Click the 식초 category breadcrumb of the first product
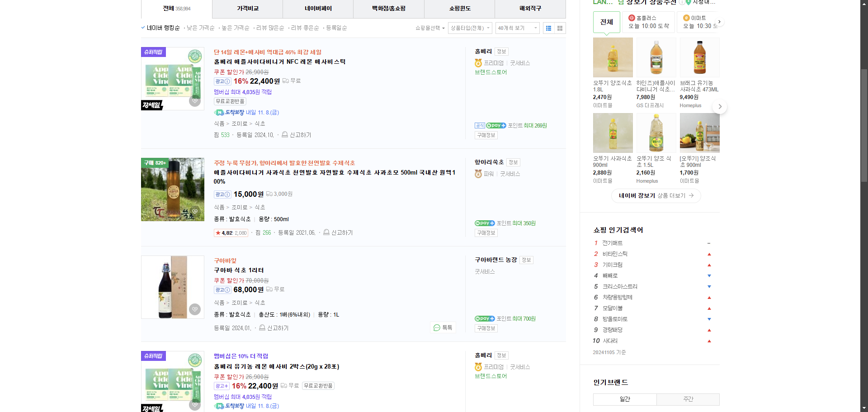868x412 pixels. [260, 124]
